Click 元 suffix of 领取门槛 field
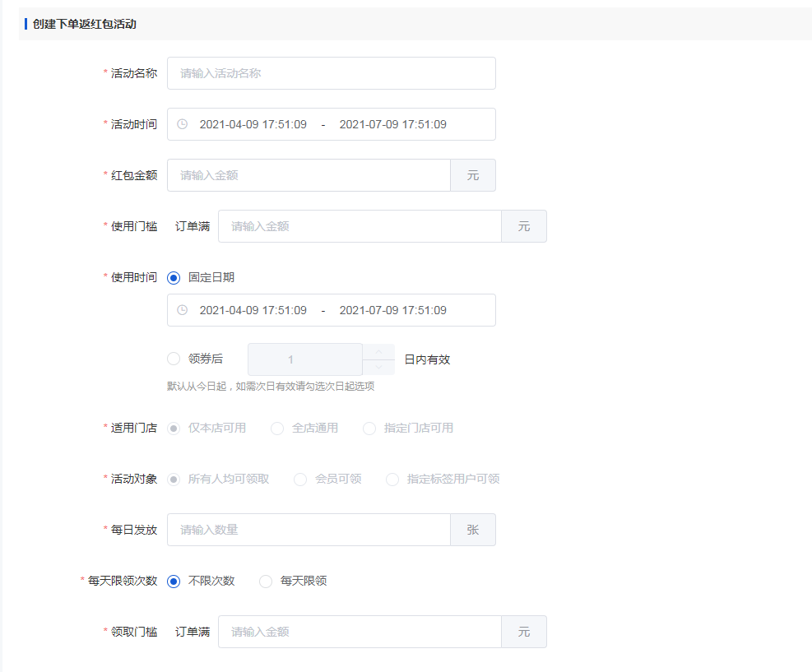This screenshot has width=812, height=672. pyautogui.click(x=524, y=632)
